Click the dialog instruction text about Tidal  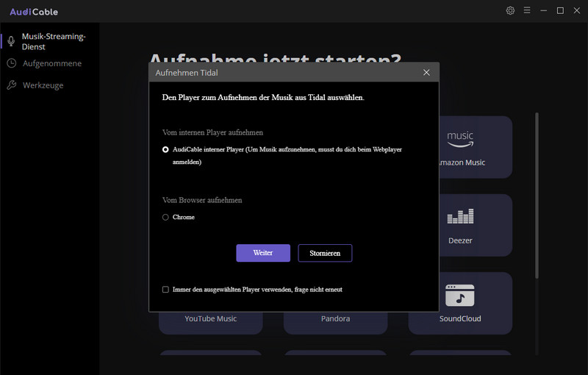click(263, 98)
